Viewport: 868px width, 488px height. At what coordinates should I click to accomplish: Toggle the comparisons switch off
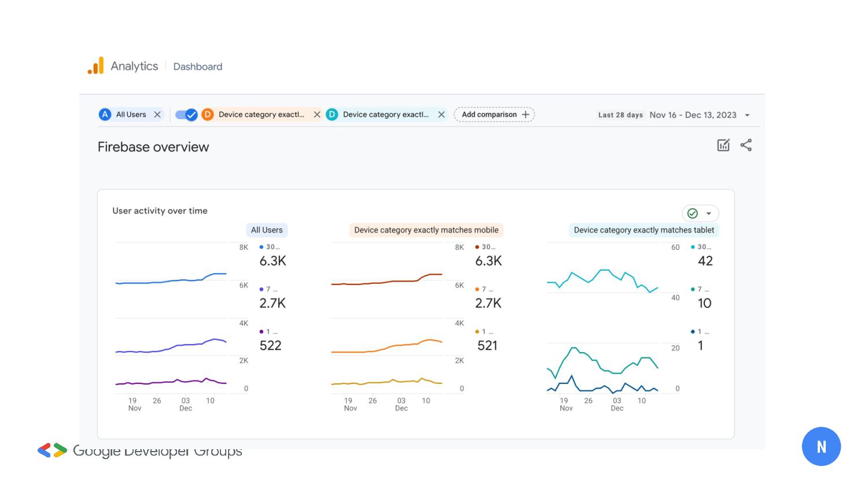186,114
